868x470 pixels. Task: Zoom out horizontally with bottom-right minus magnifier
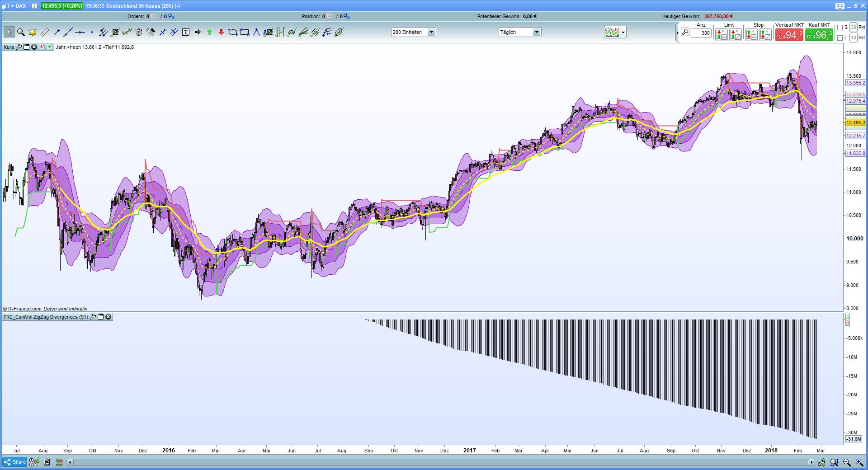[x=847, y=462]
